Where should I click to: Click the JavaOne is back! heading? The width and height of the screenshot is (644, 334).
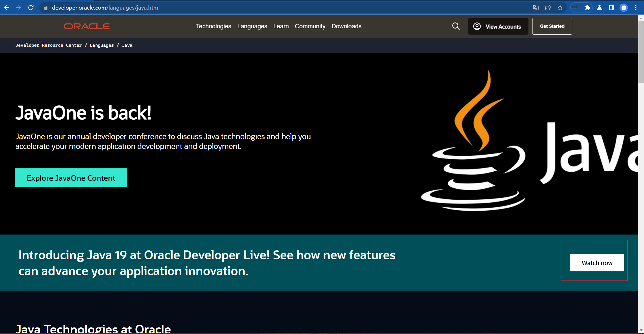click(x=83, y=113)
